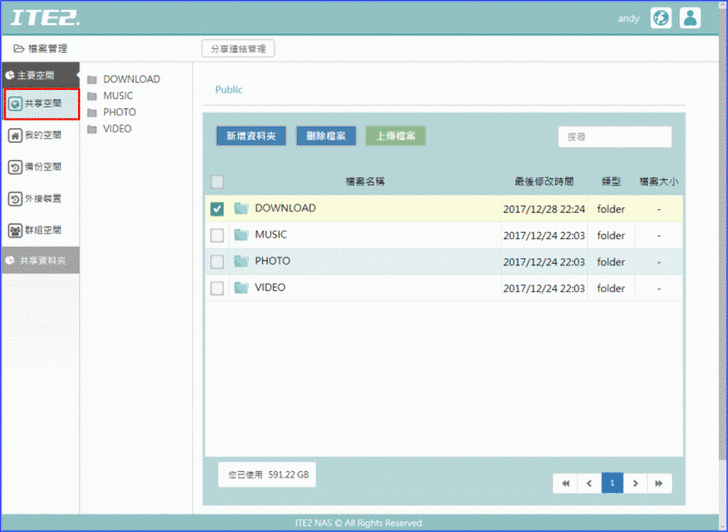This screenshot has height=532, width=728.
Task: Open the user account icon in header
Action: point(690,18)
